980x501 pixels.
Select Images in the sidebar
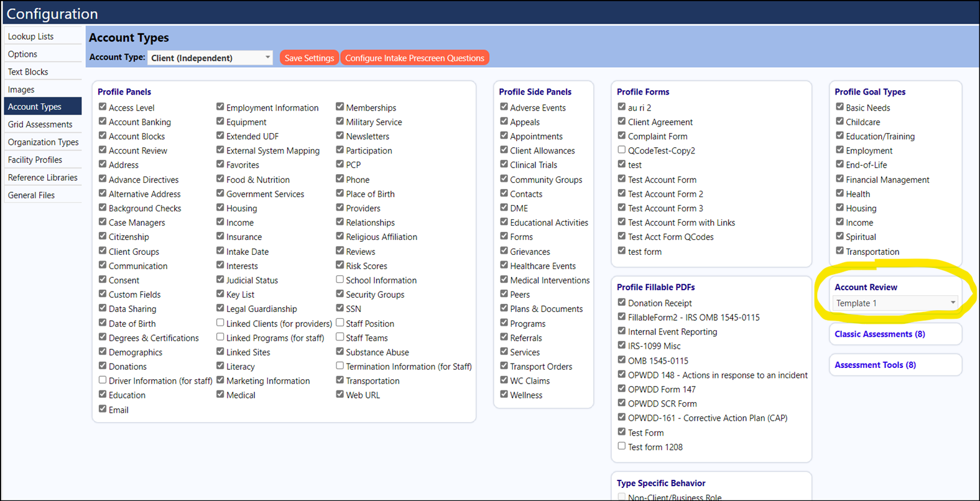point(43,90)
